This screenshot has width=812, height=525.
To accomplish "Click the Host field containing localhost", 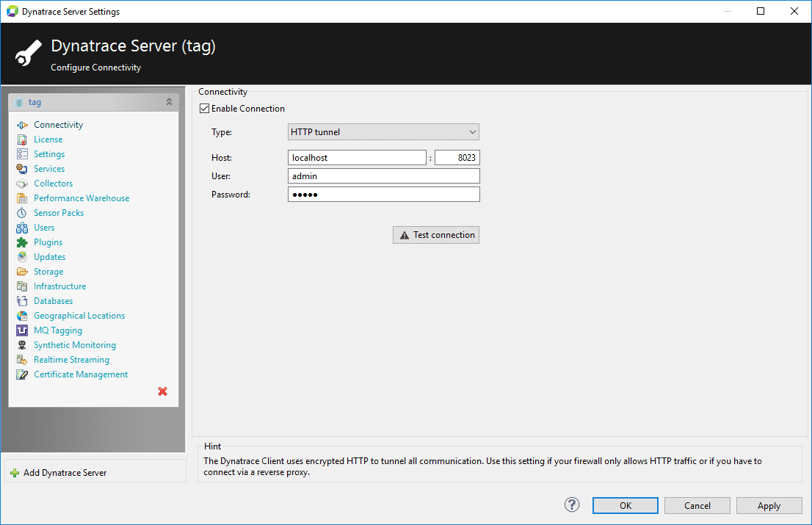I will point(357,157).
